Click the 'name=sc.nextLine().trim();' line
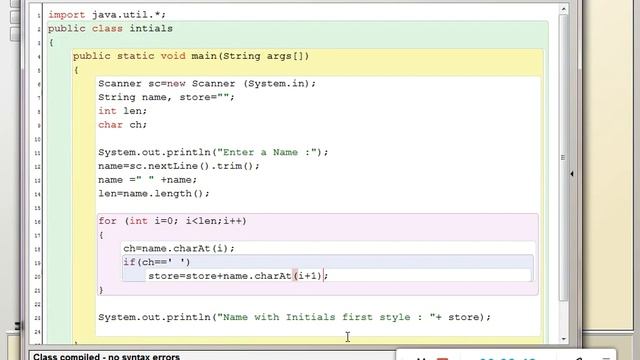Viewport: 640px width, 360px height. pos(179,166)
